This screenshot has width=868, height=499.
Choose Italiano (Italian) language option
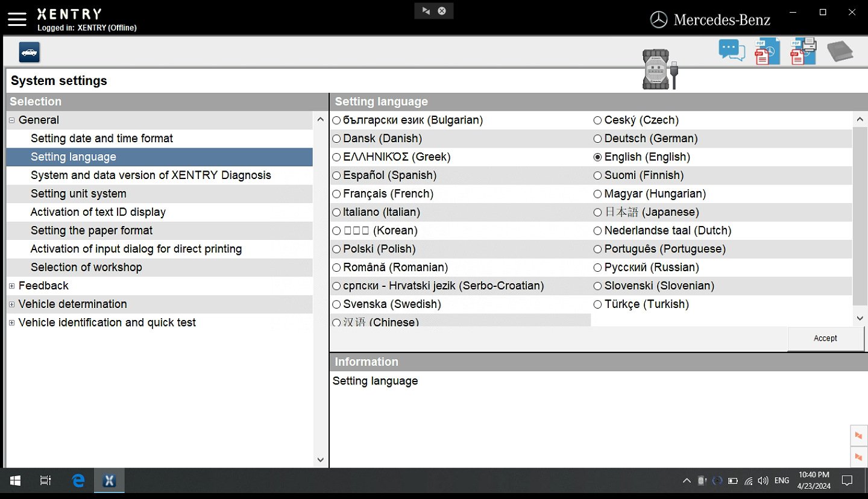[x=376, y=212]
